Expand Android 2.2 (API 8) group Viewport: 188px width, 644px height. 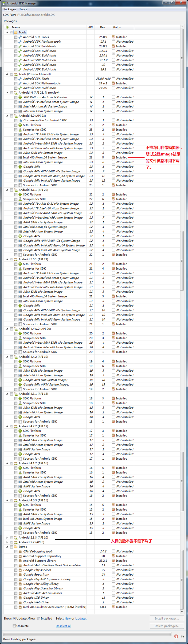tap(7, 542)
